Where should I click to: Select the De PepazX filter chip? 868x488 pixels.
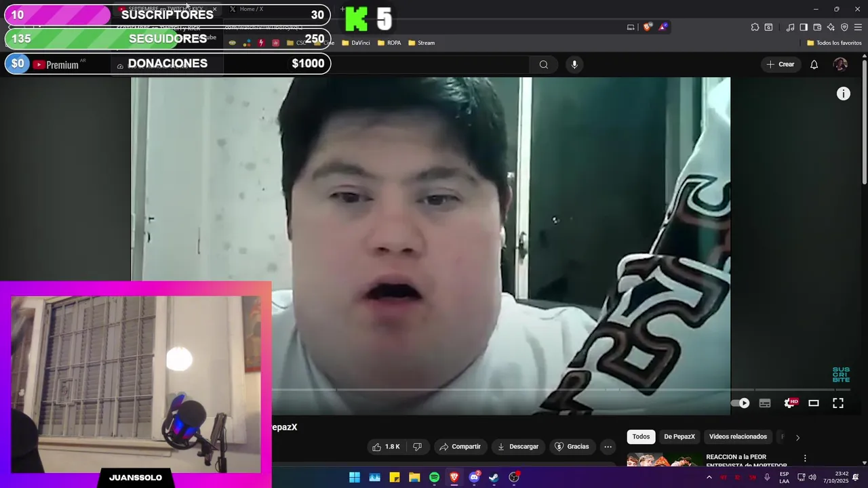click(x=679, y=436)
